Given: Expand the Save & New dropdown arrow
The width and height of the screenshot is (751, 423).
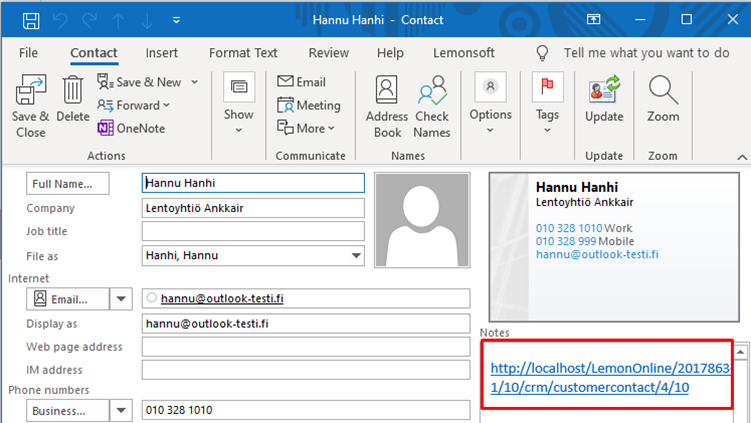Looking at the screenshot, I should click(194, 82).
